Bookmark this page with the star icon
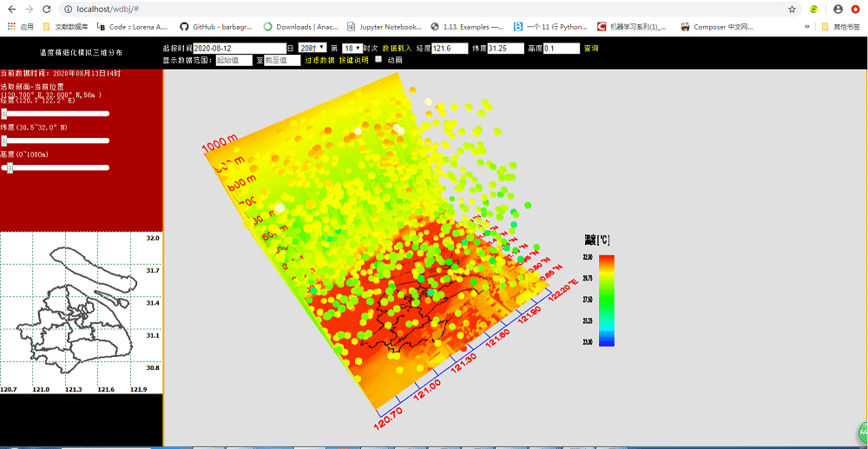 pyautogui.click(x=792, y=9)
